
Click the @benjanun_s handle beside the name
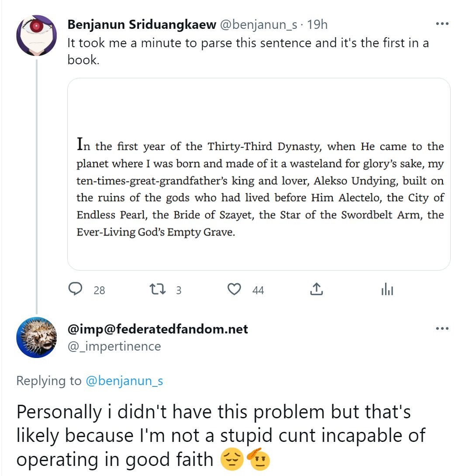(x=258, y=25)
